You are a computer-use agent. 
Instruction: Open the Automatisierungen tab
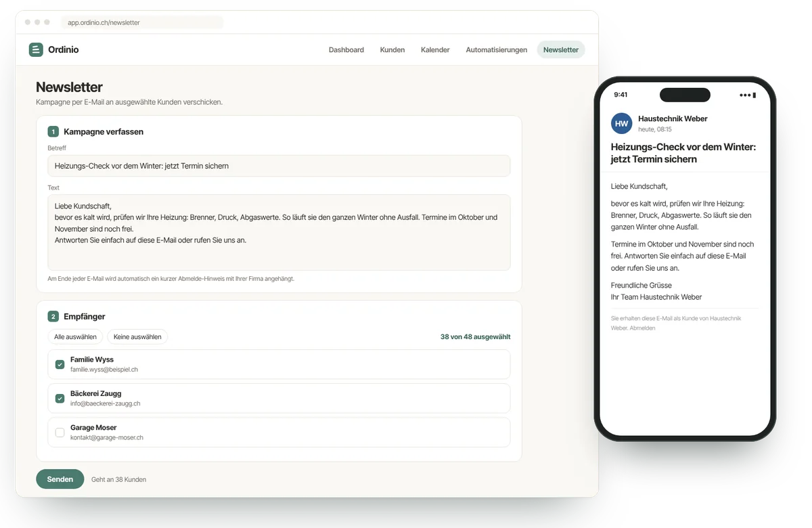click(497, 49)
